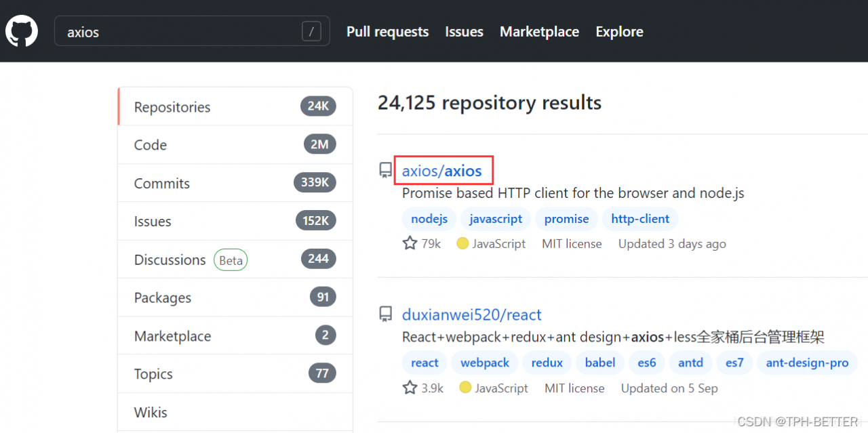Open the duxianwei520/react repository link
Viewport: 868px width, 433px height.
point(472,315)
